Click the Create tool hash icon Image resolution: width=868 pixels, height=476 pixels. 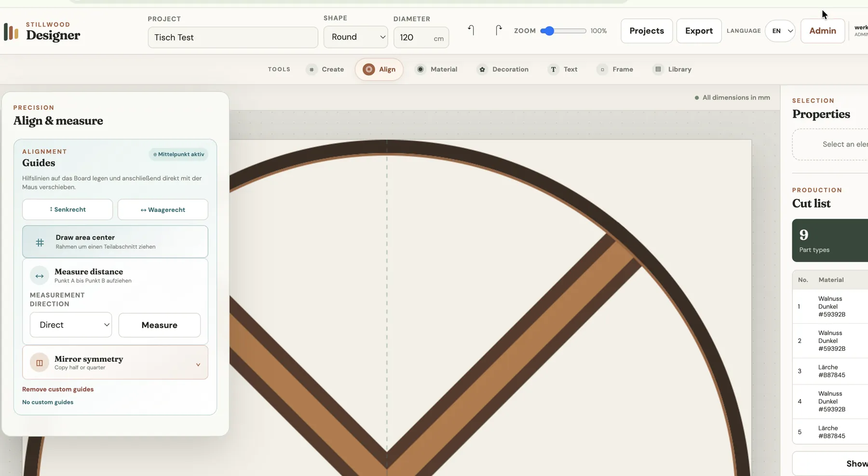point(312,69)
